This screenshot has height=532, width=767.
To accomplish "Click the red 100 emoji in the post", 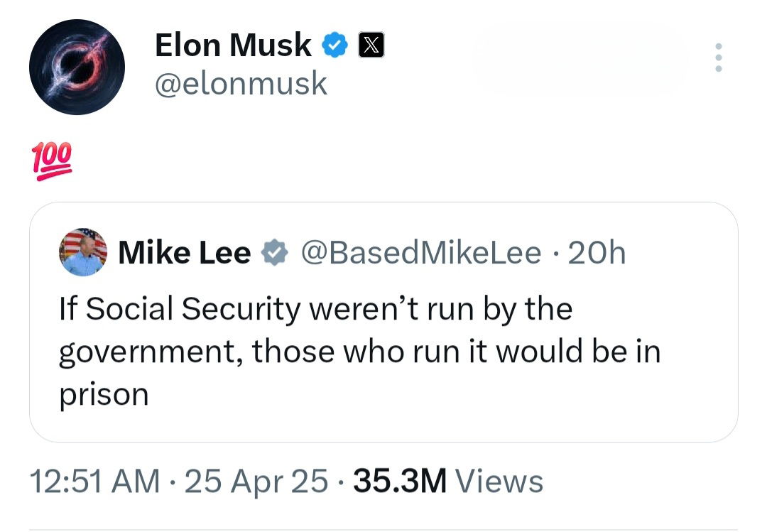I will coord(53,163).
